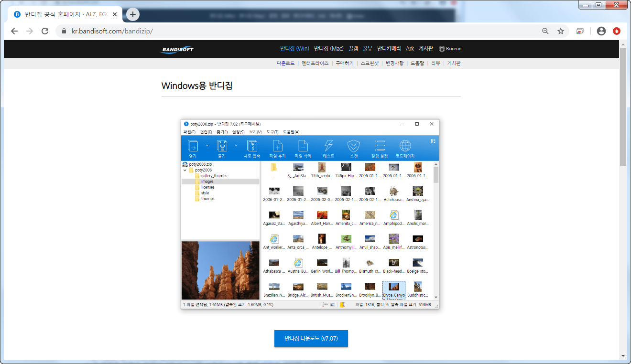Open the Korean language selector
Screen dimensions: 631x364
tap(450, 48)
